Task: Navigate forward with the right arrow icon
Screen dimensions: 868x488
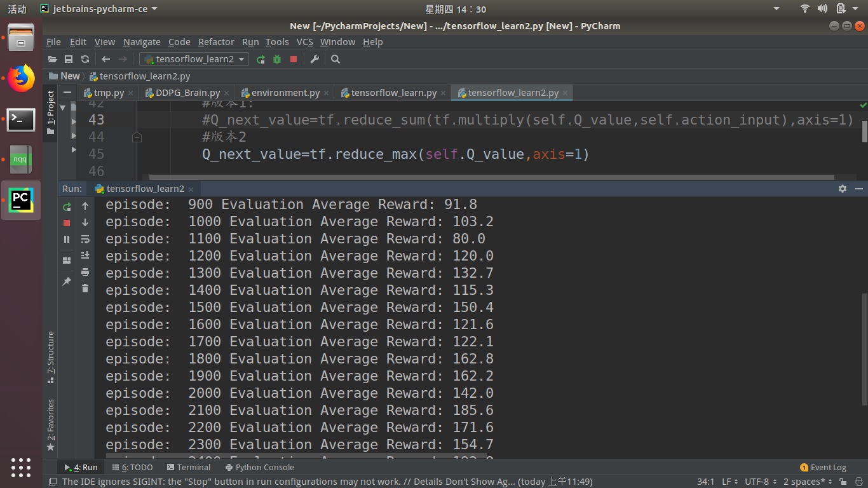Action: click(x=123, y=59)
